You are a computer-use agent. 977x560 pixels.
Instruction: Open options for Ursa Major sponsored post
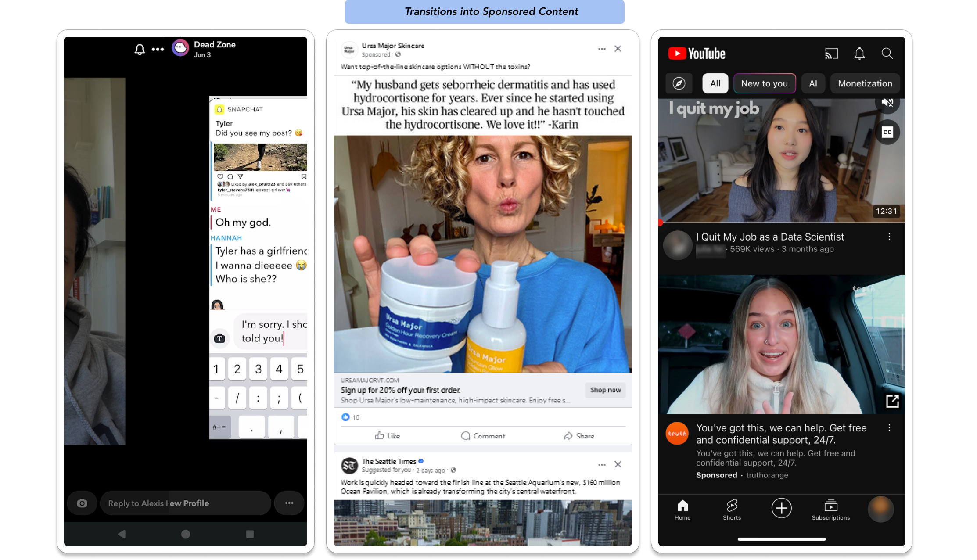point(602,49)
